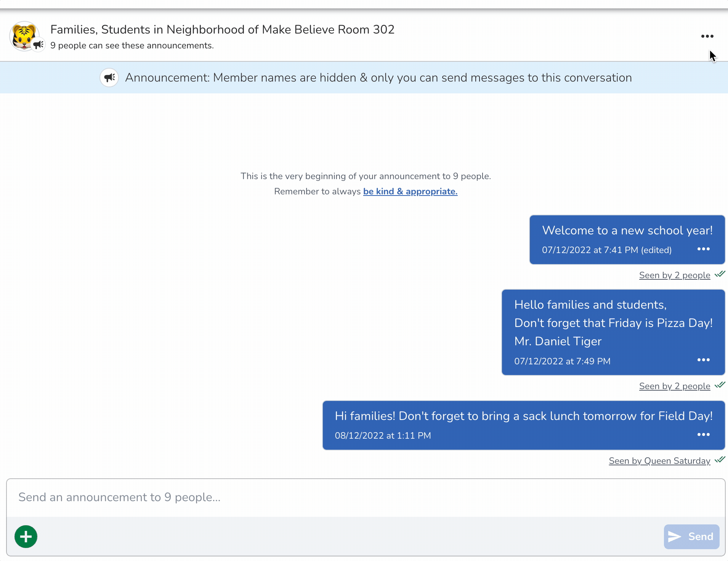Click the double checkmark beside Queen Saturday receipt
This screenshot has width=728, height=561.
point(720,460)
